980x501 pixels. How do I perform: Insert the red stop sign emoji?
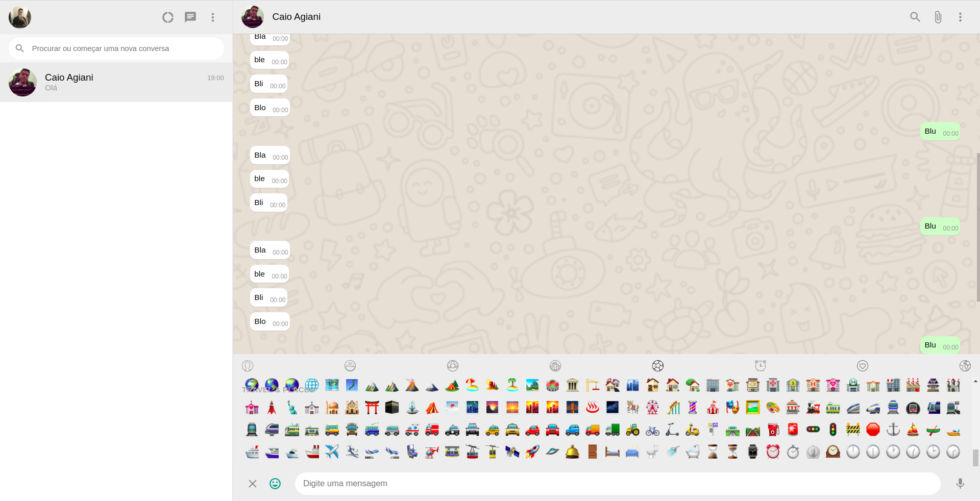[873, 430]
